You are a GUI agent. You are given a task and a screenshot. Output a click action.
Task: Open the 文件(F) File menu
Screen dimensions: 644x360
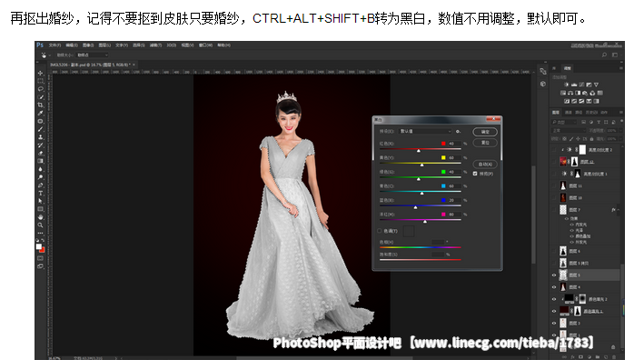pyautogui.click(x=54, y=45)
